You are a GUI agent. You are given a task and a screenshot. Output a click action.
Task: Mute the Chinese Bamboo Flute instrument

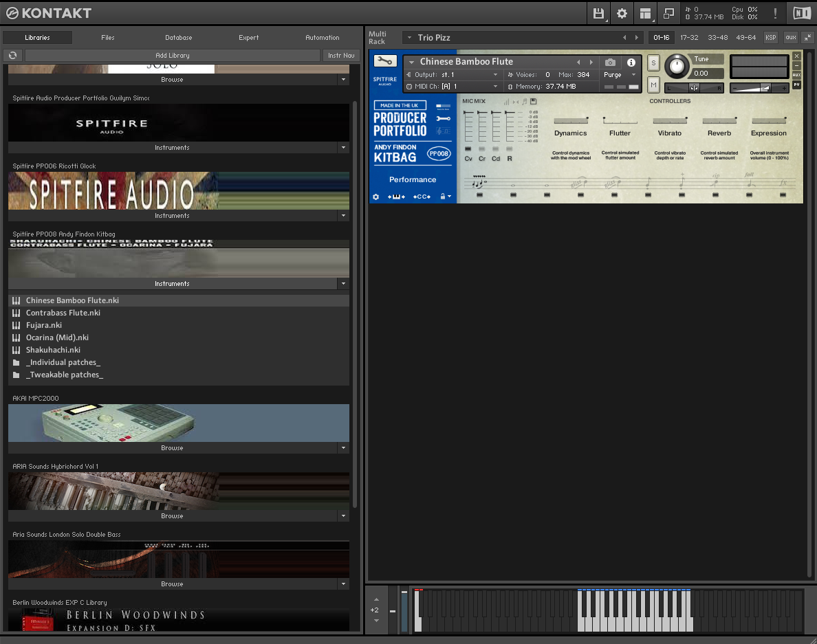pyautogui.click(x=653, y=85)
